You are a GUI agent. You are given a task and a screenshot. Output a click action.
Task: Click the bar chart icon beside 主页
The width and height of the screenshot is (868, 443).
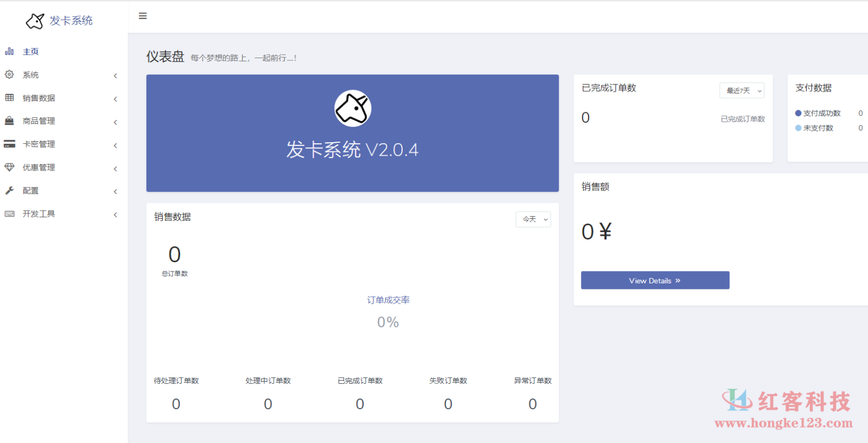tap(9, 52)
